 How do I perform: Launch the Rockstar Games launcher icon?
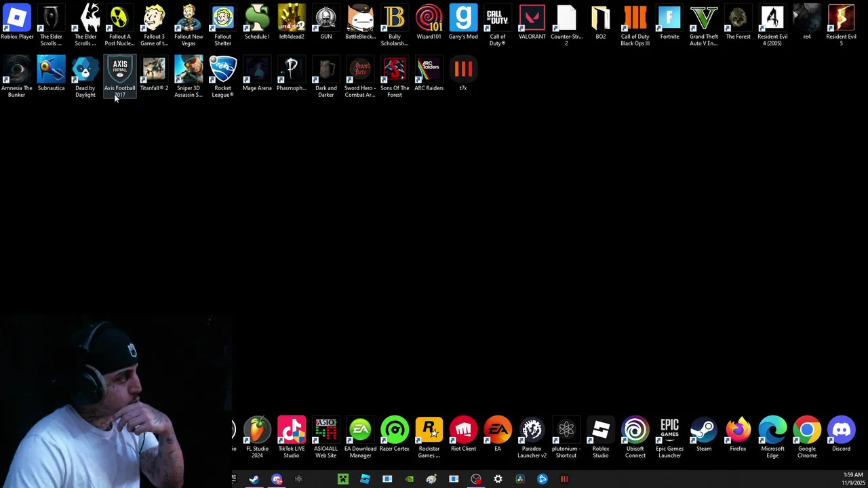429,438
